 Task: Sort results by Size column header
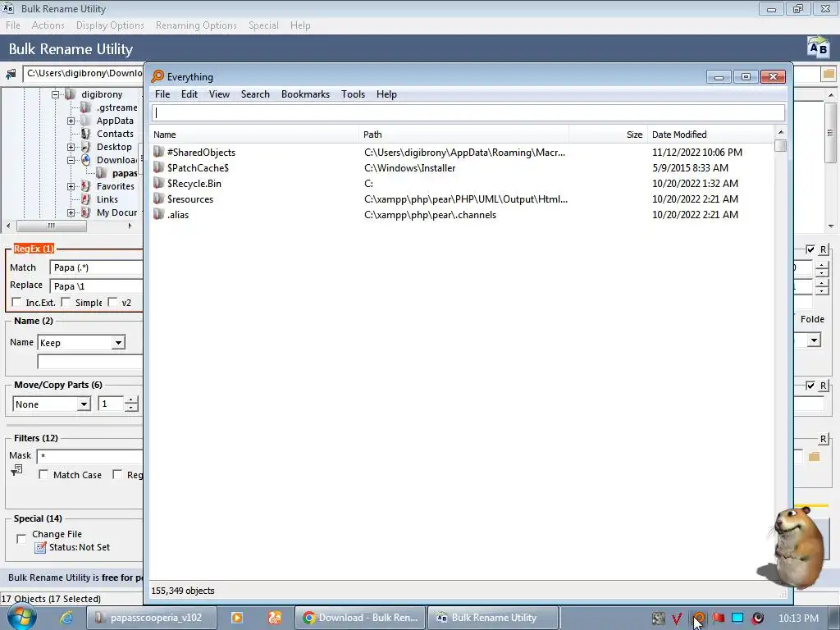(608, 135)
